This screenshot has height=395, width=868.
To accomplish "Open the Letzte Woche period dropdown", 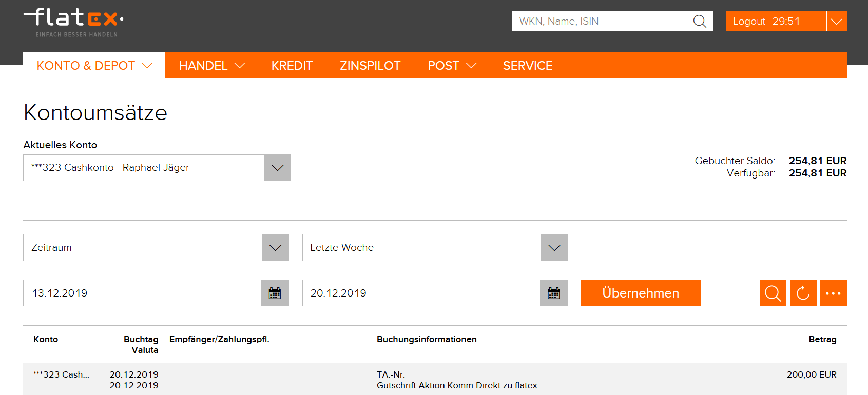I will click(x=554, y=248).
